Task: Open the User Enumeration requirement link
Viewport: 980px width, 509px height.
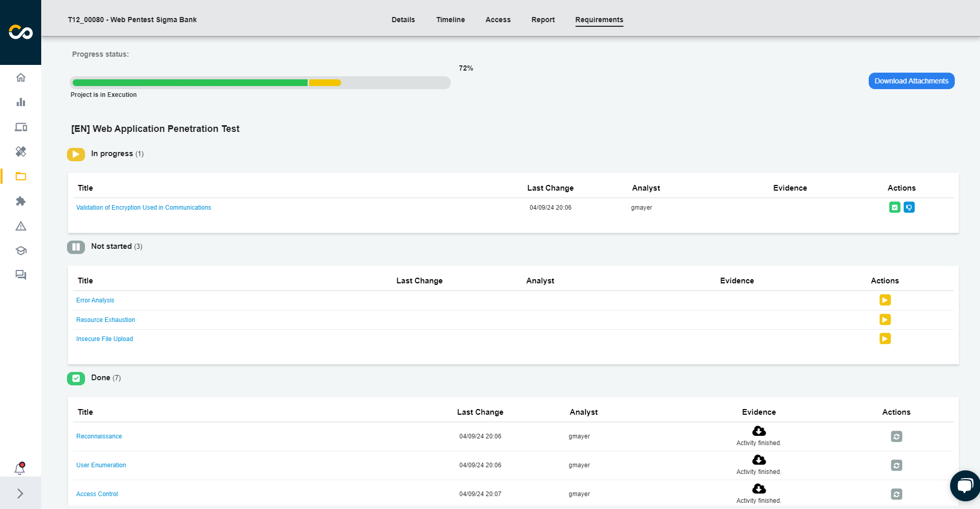Action: pyautogui.click(x=101, y=465)
